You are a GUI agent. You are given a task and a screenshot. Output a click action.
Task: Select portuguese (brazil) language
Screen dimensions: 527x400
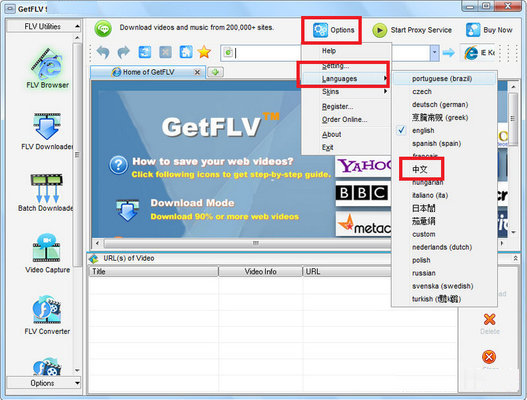444,79
